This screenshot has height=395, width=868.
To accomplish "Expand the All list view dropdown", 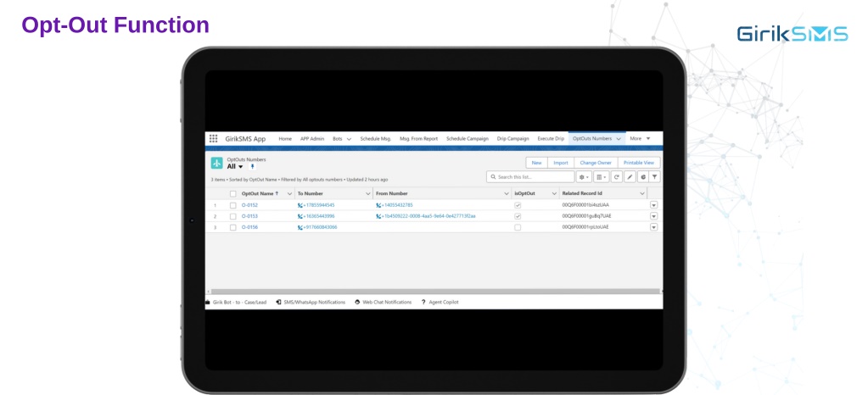I will (241, 167).
